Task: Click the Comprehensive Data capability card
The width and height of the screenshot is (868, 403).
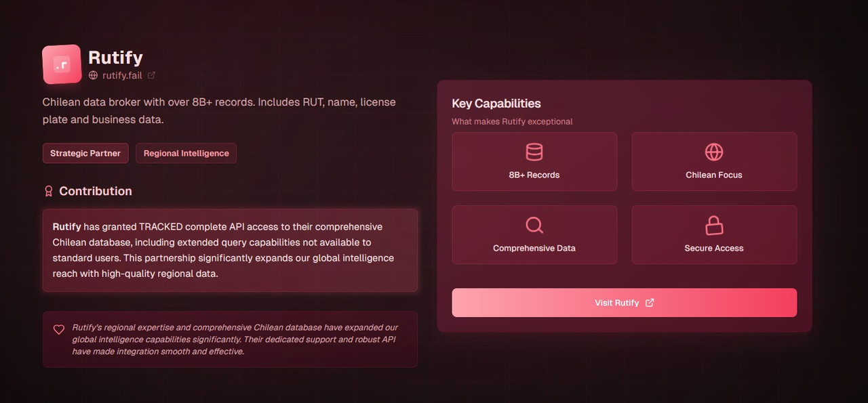Action: (534, 234)
